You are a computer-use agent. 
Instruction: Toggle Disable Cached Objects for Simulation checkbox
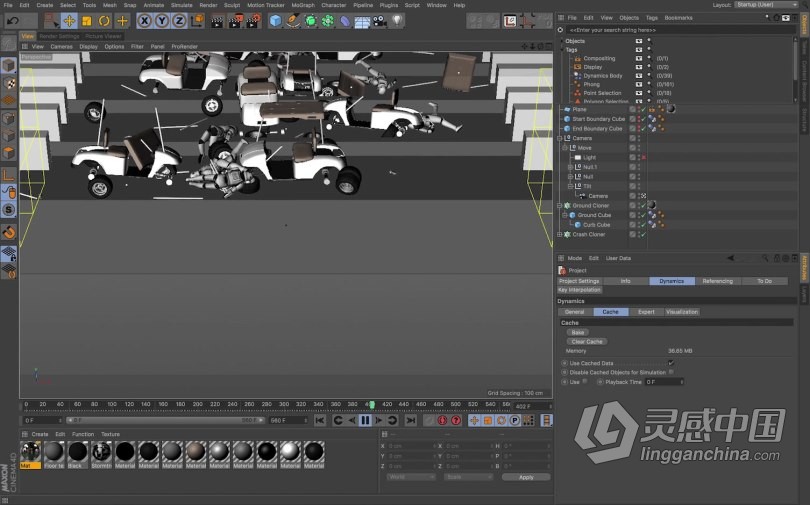(x=671, y=372)
